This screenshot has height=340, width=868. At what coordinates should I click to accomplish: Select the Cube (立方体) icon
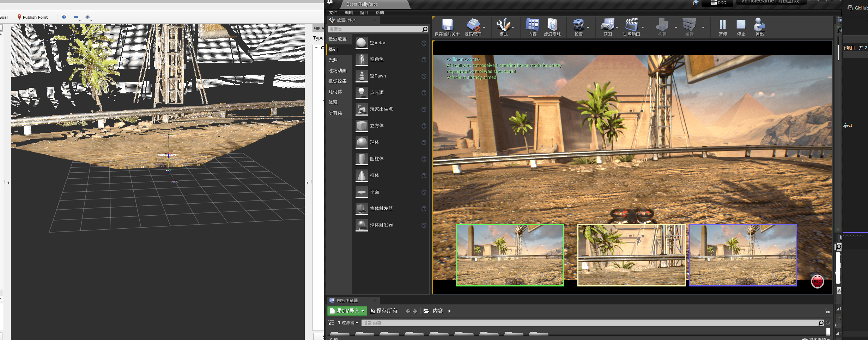[362, 126]
